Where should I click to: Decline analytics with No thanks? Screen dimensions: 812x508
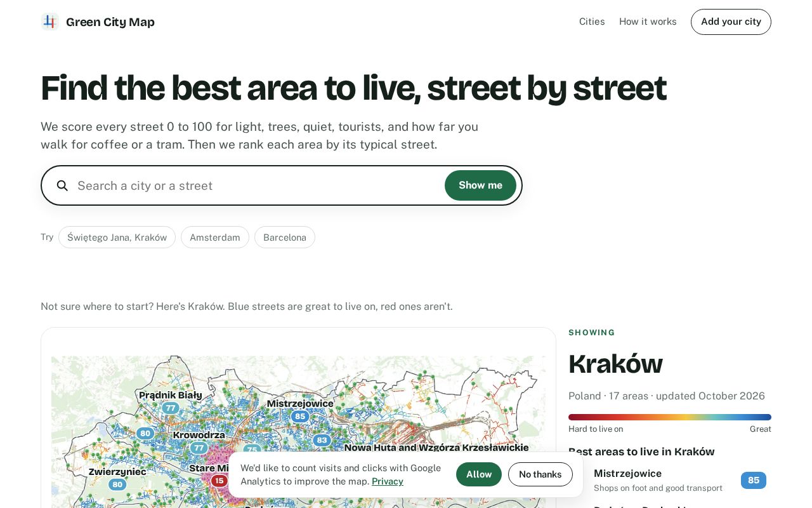pyautogui.click(x=540, y=474)
